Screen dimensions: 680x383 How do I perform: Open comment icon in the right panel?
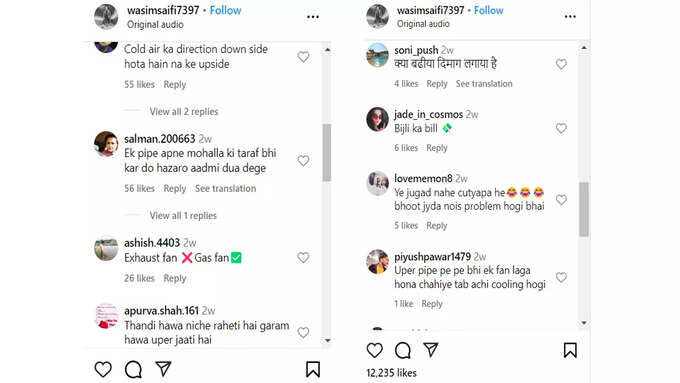(x=402, y=350)
